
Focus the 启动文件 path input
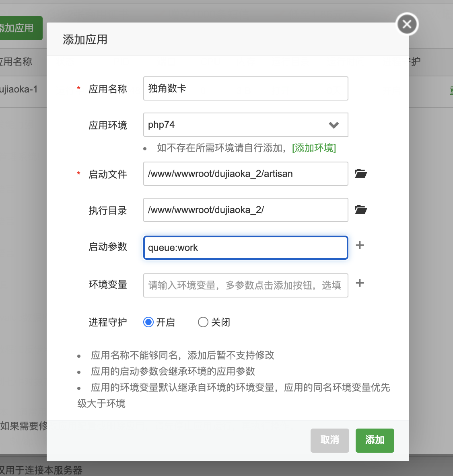[245, 174]
